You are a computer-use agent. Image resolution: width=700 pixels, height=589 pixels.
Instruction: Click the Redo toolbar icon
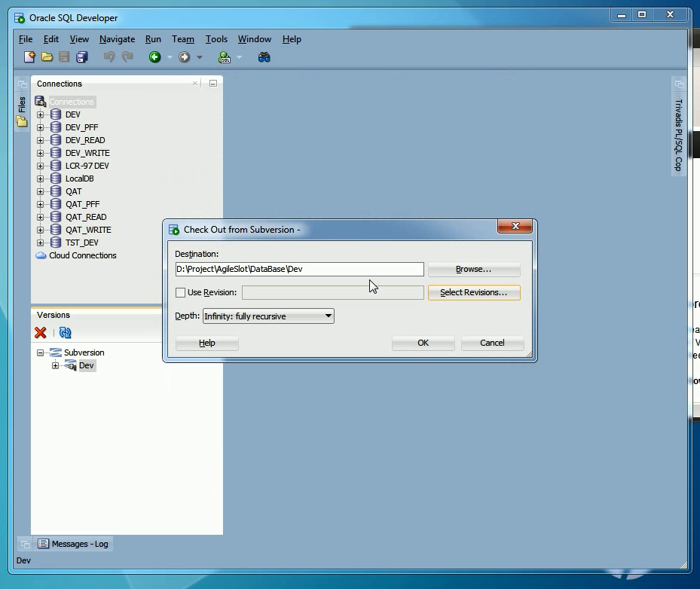click(127, 57)
